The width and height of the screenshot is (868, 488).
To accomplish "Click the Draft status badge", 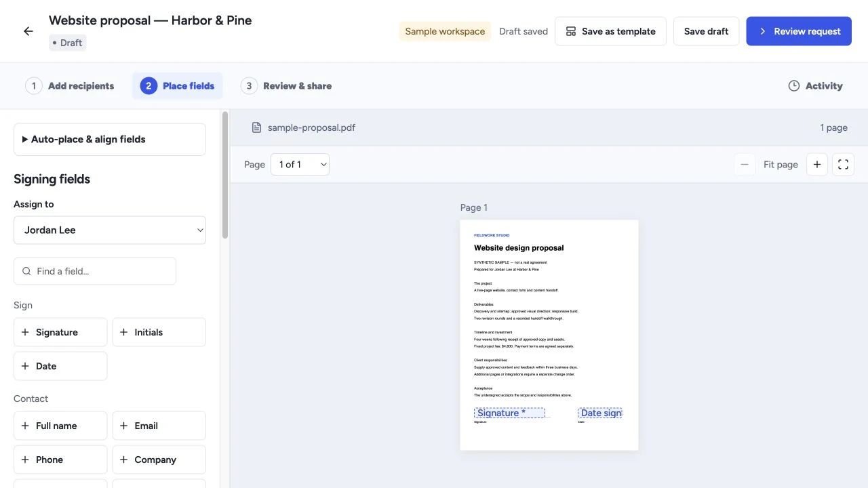I will point(68,43).
